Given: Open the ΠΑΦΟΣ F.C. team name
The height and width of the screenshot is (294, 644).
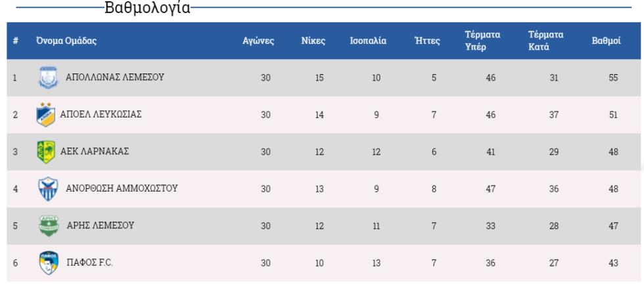Looking at the screenshot, I should tap(89, 262).
